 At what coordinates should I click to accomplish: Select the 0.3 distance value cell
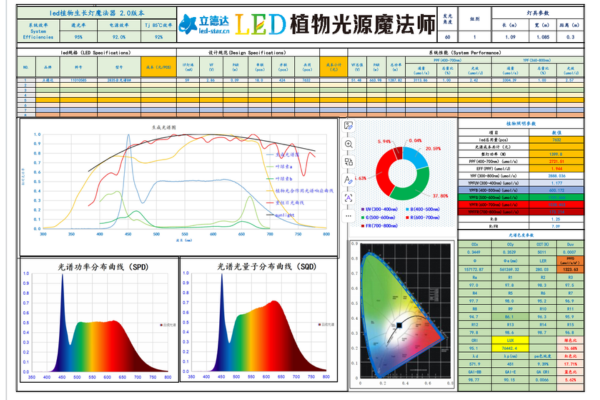[x=570, y=37]
